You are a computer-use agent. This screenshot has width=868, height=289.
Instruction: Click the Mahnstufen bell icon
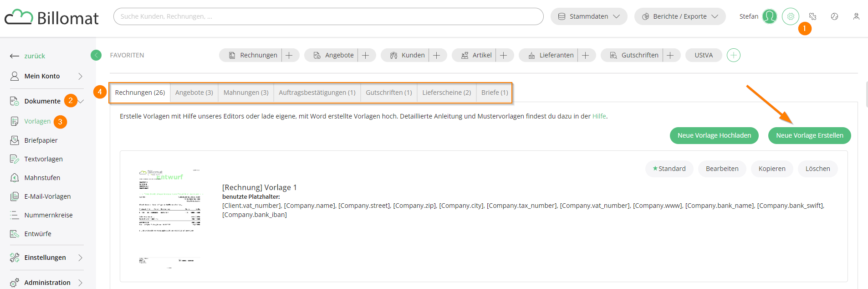(15, 178)
